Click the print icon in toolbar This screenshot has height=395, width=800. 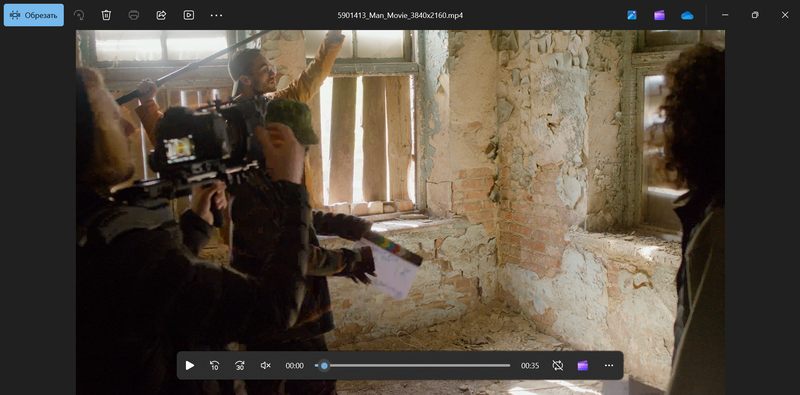(x=134, y=15)
